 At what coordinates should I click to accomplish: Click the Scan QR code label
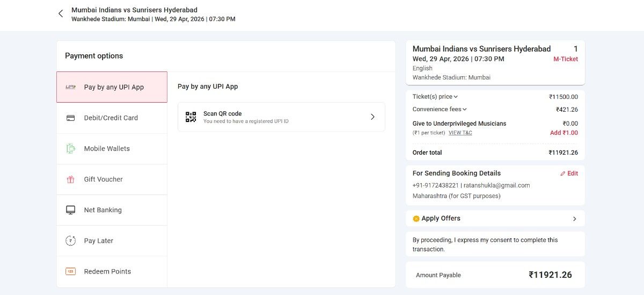pyautogui.click(x=223, y=113)
